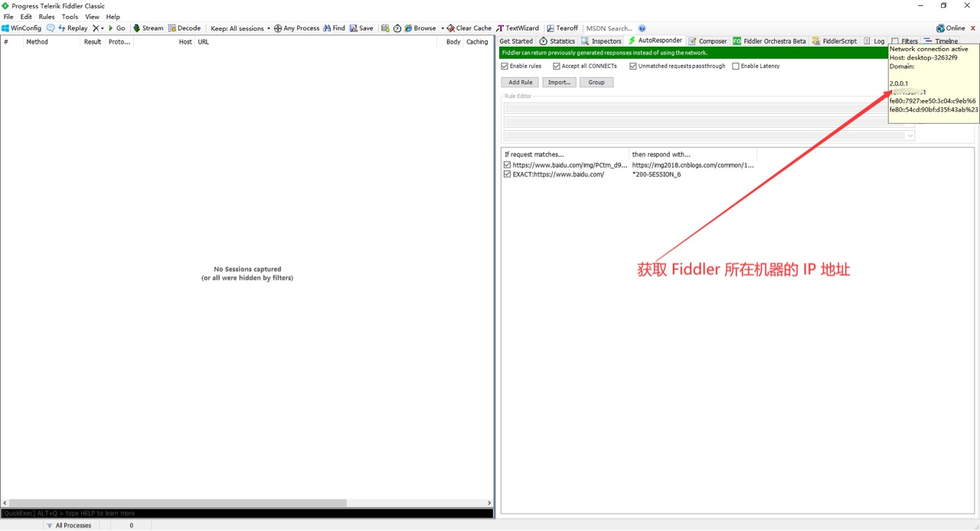Click the then respond with... column header
980x531 pixels.
click(693, 155)
